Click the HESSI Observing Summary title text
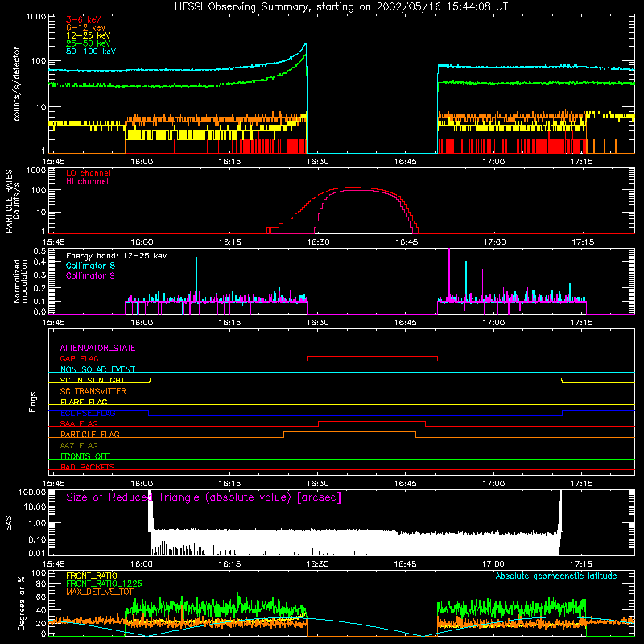Screen dimensions: 644x644 click(x=341, y=7)
